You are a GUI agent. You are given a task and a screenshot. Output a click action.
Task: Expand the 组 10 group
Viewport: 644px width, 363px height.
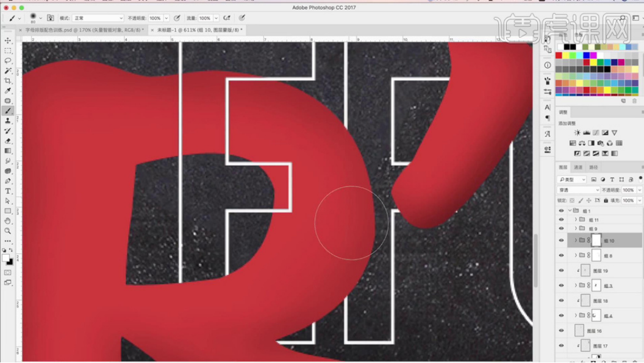(x=576, y=241)
